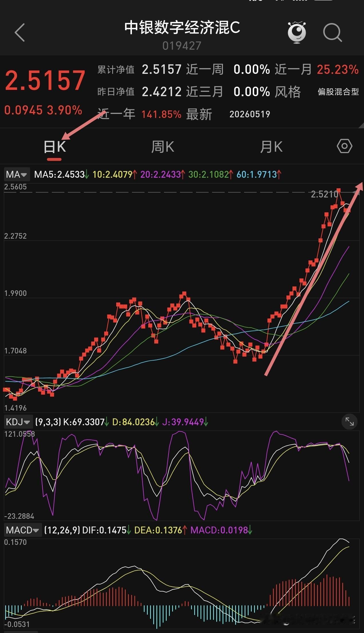
Task: Tap 昨日净值 value 2.4212
Action: [x=162, y=92]
